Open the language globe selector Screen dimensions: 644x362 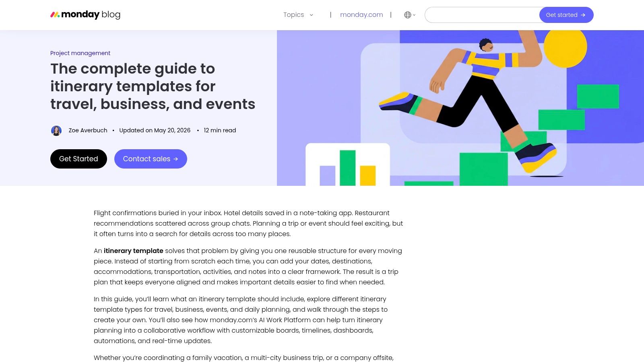pos(409,15)
